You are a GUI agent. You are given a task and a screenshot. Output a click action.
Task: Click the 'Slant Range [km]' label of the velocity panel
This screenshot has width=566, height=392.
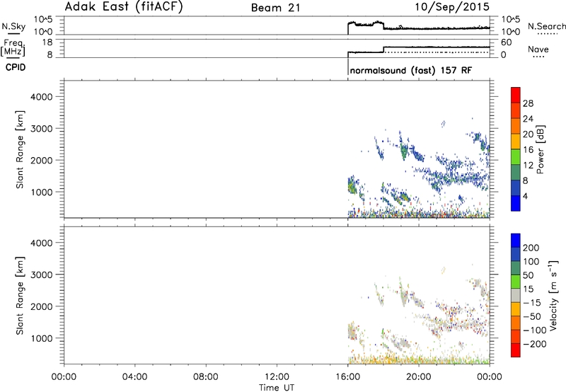20,296
